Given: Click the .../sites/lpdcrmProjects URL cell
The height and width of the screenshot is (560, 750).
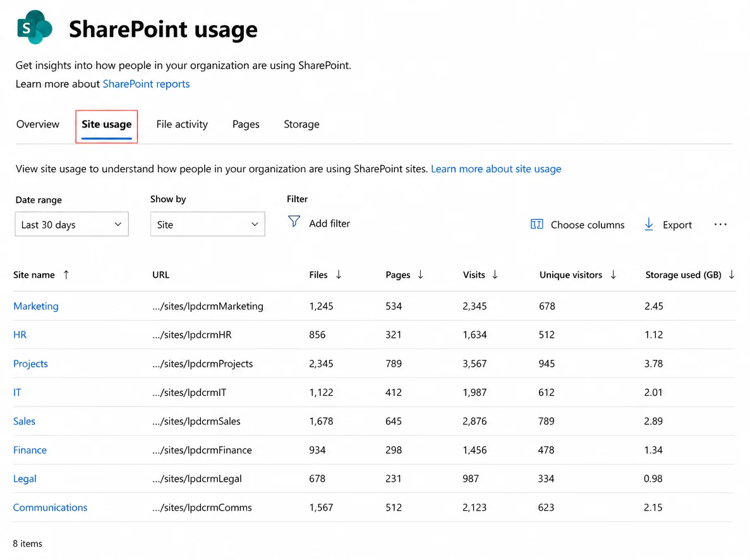Looking at the screenshot, I should [x=202, y=364].
